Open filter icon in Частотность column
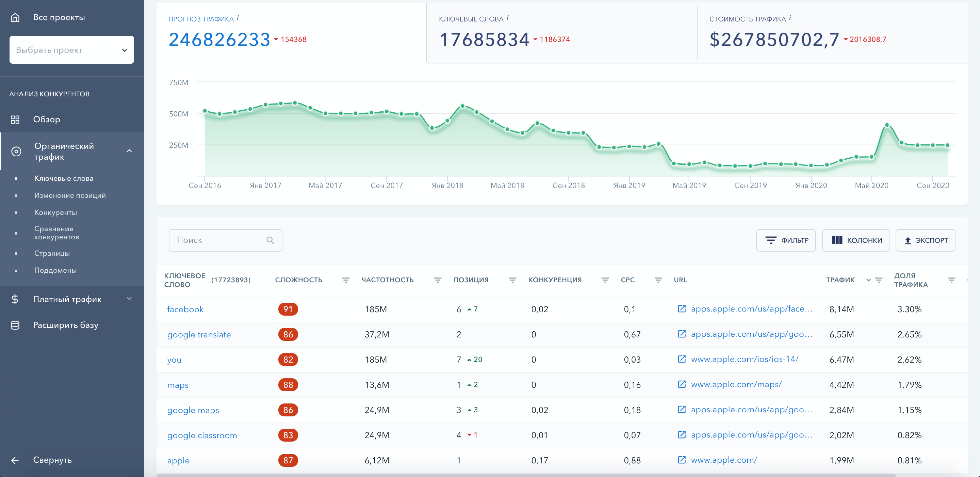The height and width of the screenshot is (477, 980). (438, 280)
